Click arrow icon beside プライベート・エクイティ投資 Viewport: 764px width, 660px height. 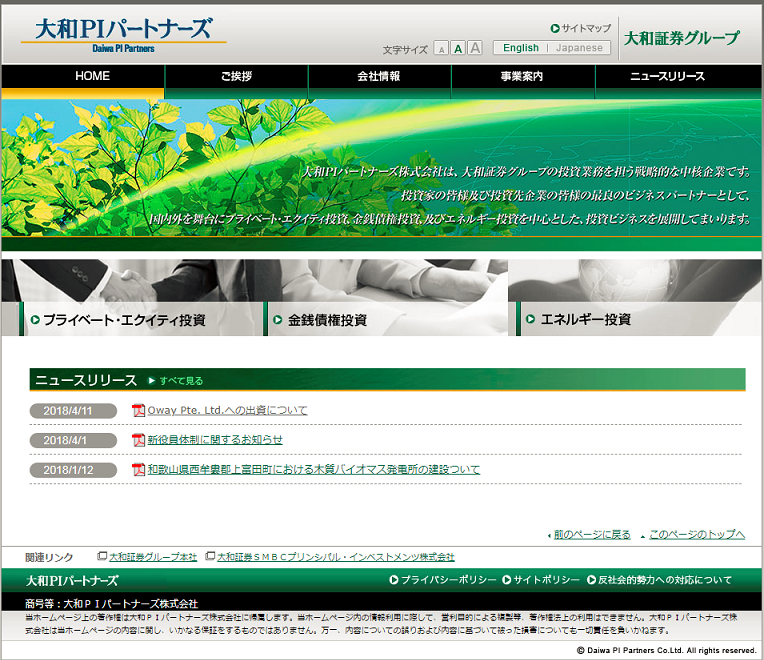click(35, 320)
